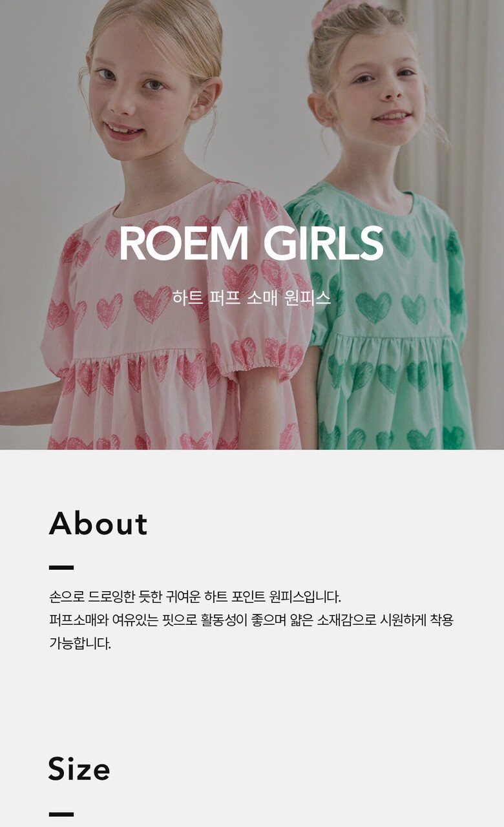Click the ROEM GIRLS banner title
The height and width of the screenshot is (827, 504).
[251, 244]
